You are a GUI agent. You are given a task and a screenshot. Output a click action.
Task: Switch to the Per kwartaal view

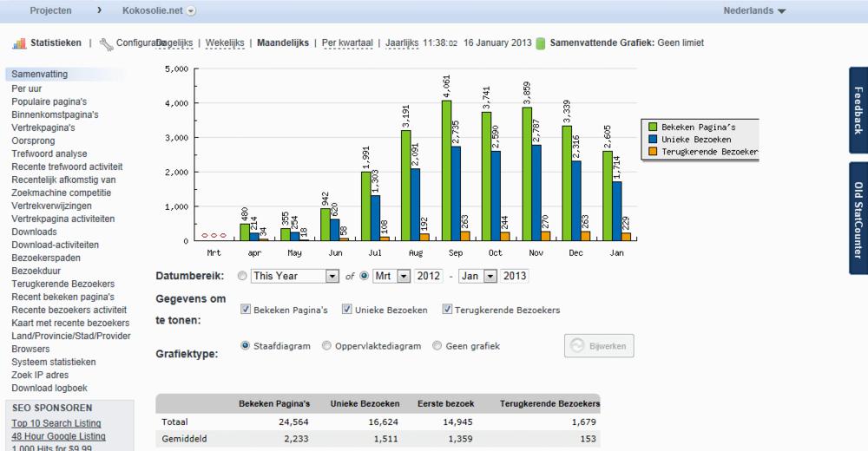point(348,43)
